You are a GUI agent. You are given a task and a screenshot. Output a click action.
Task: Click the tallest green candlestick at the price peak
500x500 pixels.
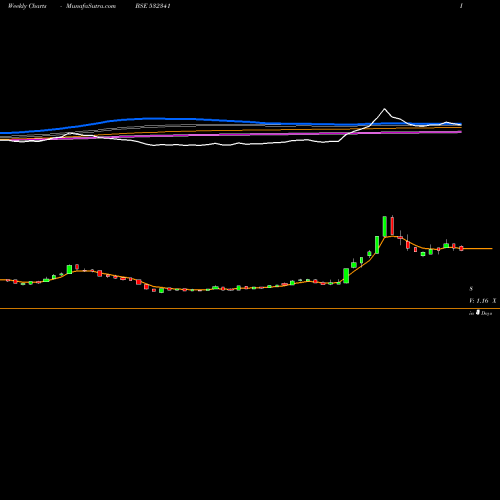385,226
